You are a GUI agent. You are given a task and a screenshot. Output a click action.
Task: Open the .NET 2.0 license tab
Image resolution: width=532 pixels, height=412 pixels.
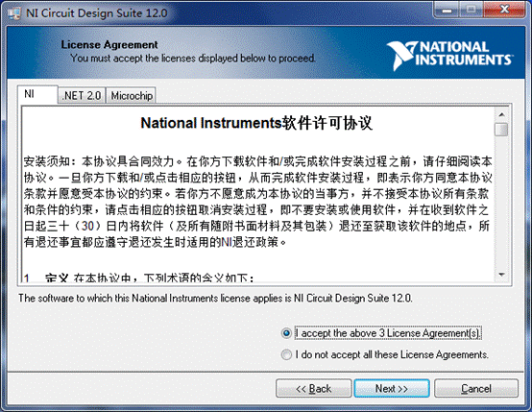82,95
